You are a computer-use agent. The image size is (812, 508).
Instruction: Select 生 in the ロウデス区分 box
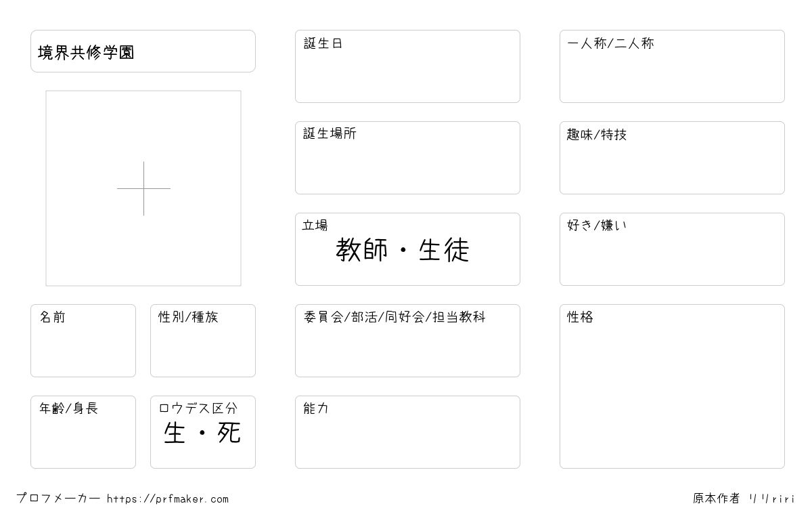click(175, 433)
